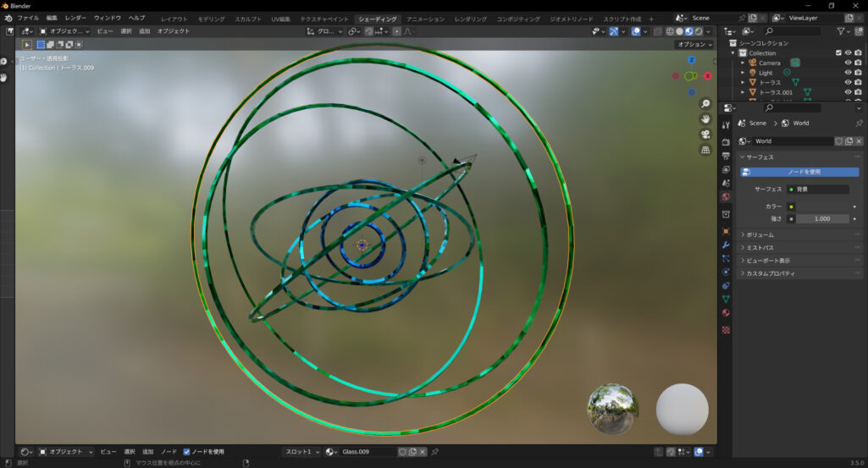Open the Render properties tab icon
868x468 pixels.
pyautogui.click(x=726, y=142)
